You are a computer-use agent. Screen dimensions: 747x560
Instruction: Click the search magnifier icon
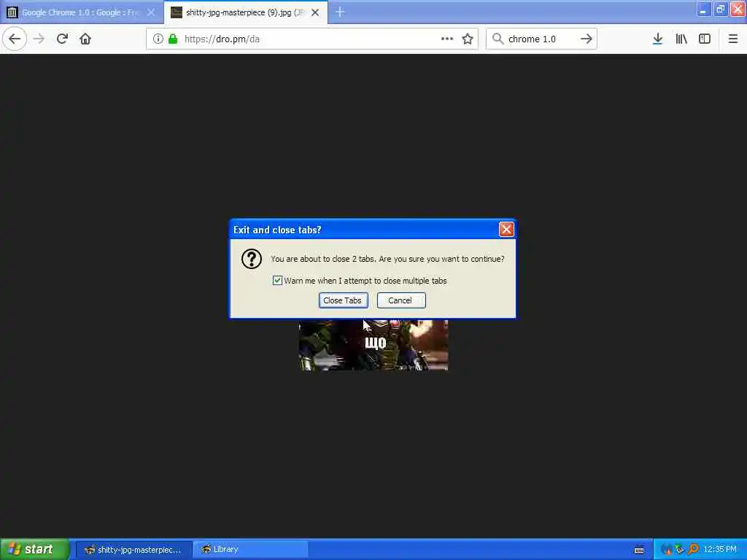point(498,39)
